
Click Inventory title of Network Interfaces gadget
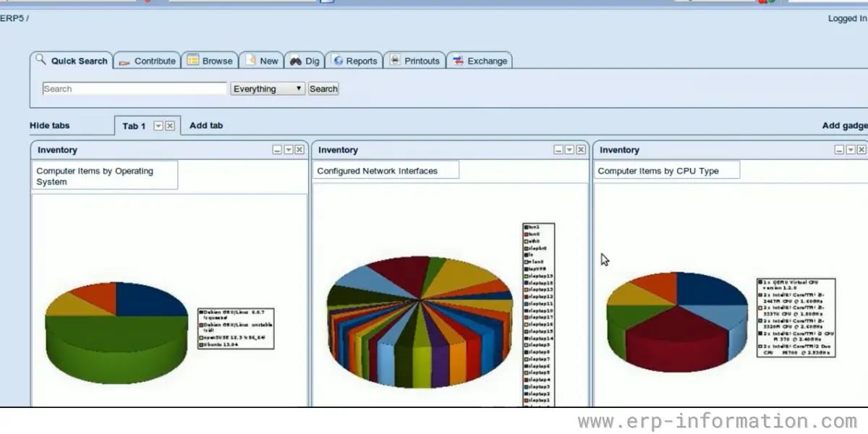point(338,150)
